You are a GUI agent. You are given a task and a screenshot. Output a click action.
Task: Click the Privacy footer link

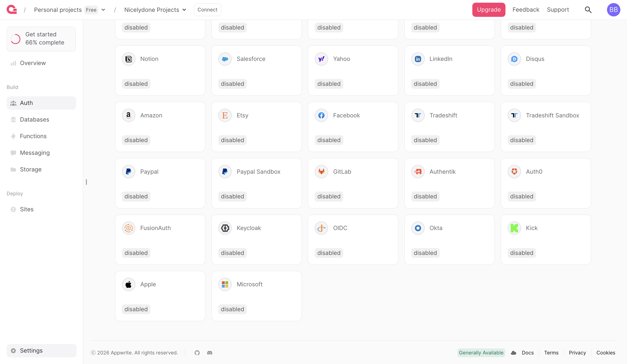[x=577, y=353]
